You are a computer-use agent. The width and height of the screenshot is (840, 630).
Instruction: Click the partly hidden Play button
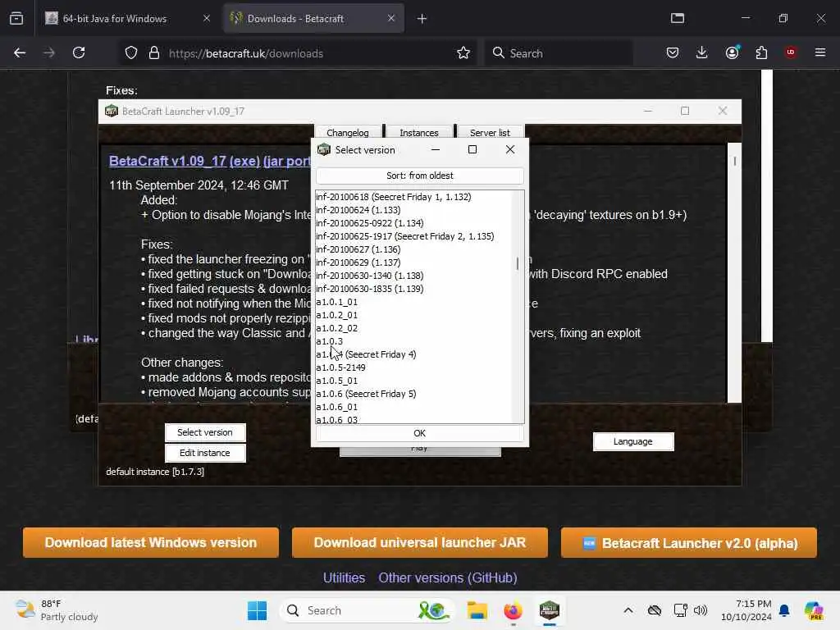[x=421, y=452]
